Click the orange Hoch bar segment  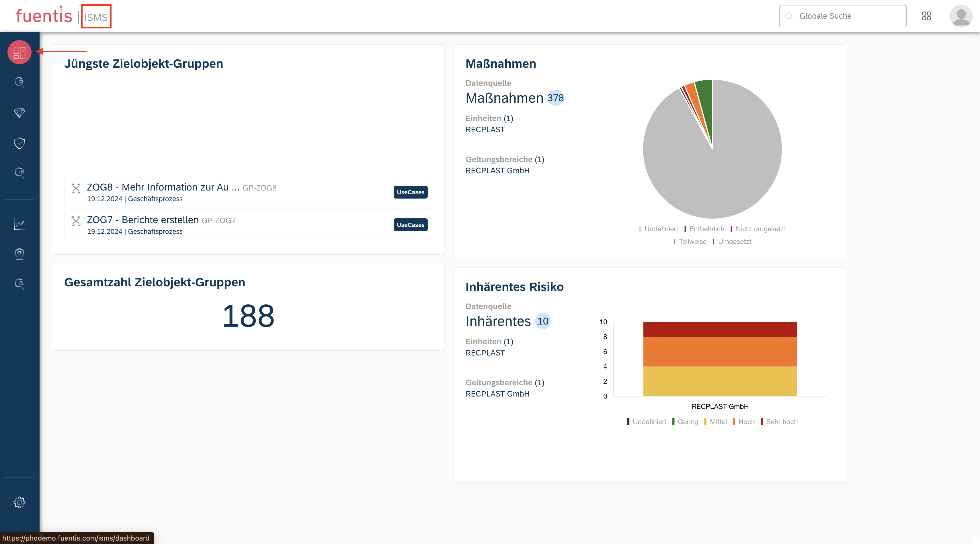tap(720, 351)
